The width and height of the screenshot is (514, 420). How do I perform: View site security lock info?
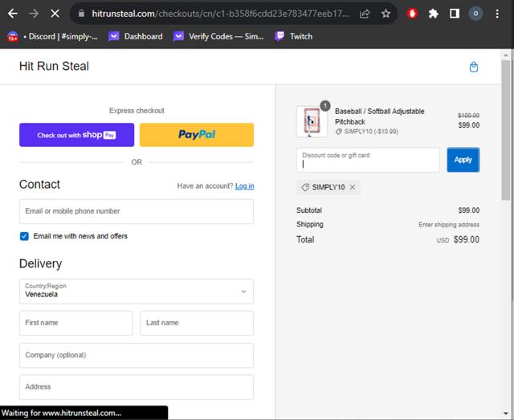(81, 14)
